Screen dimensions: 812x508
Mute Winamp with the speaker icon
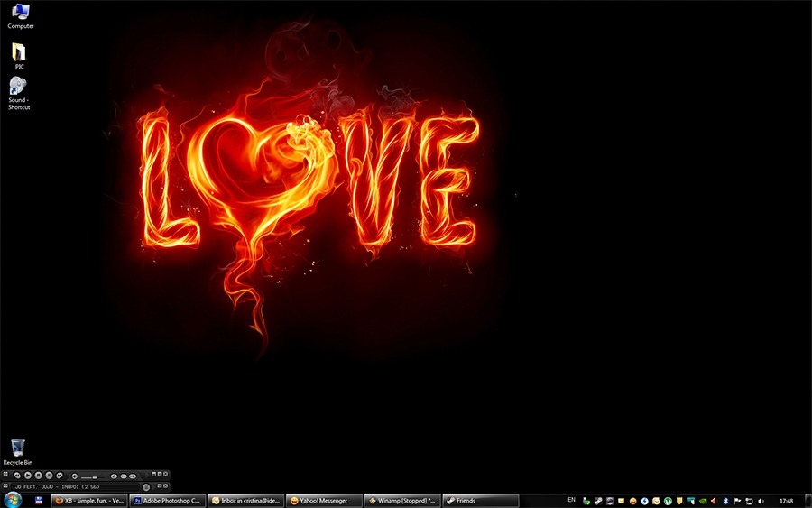75,476
